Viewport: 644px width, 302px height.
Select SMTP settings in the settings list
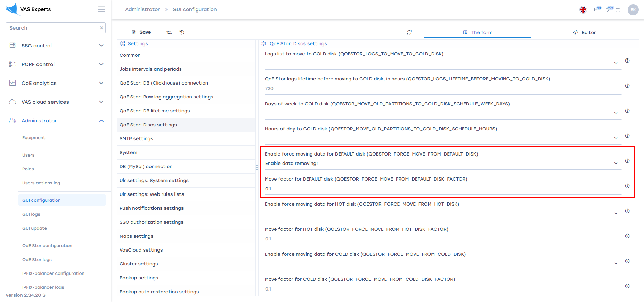coord(136,138)
